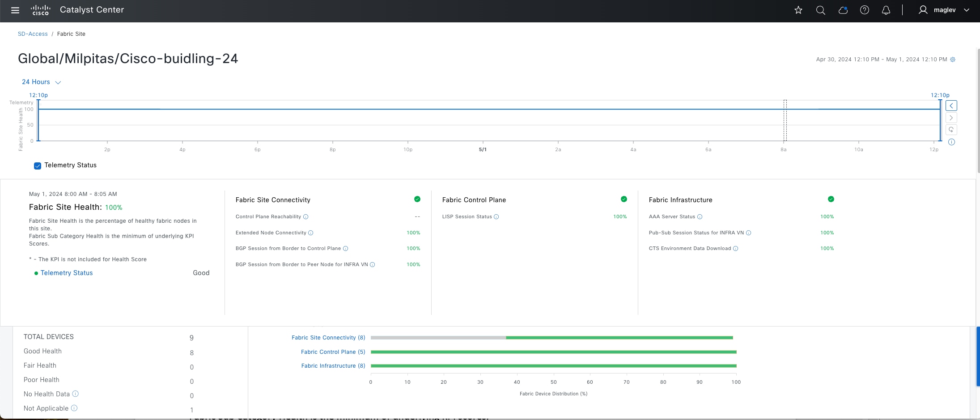Click the user profile avatar icon

pyautogui.click(x=923, y=10)
